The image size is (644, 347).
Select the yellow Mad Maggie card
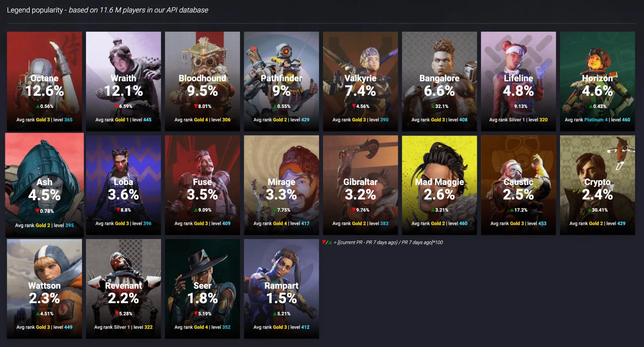click(439, 185)
